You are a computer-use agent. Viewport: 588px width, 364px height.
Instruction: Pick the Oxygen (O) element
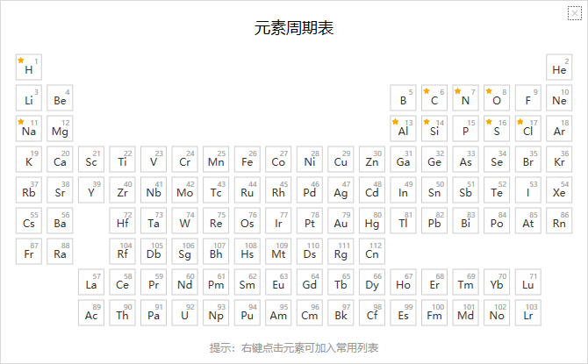(497, 98)
